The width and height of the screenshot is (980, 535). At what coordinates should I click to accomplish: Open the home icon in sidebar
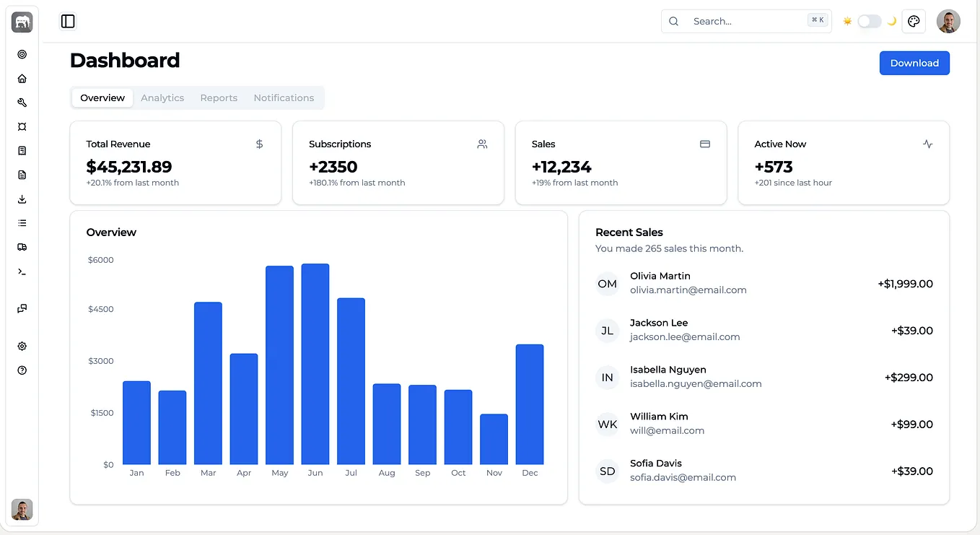coord(22,79)
